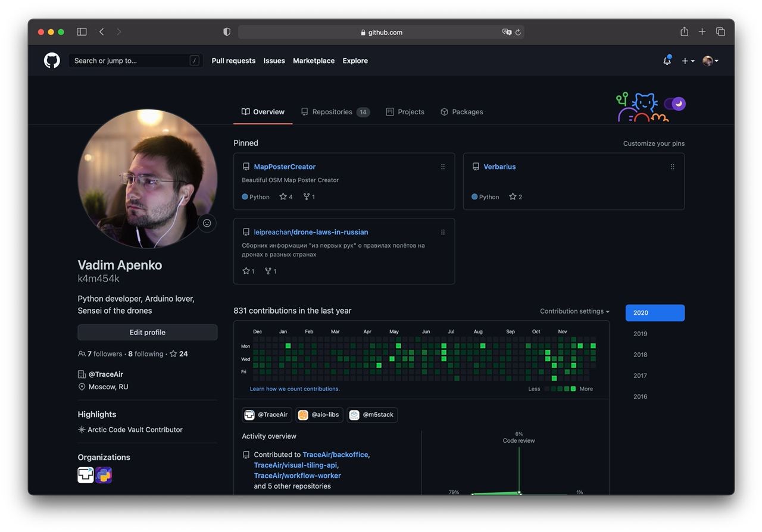
Task: Click drone-laws-in-russian star count
Action: tap(248, 271)
